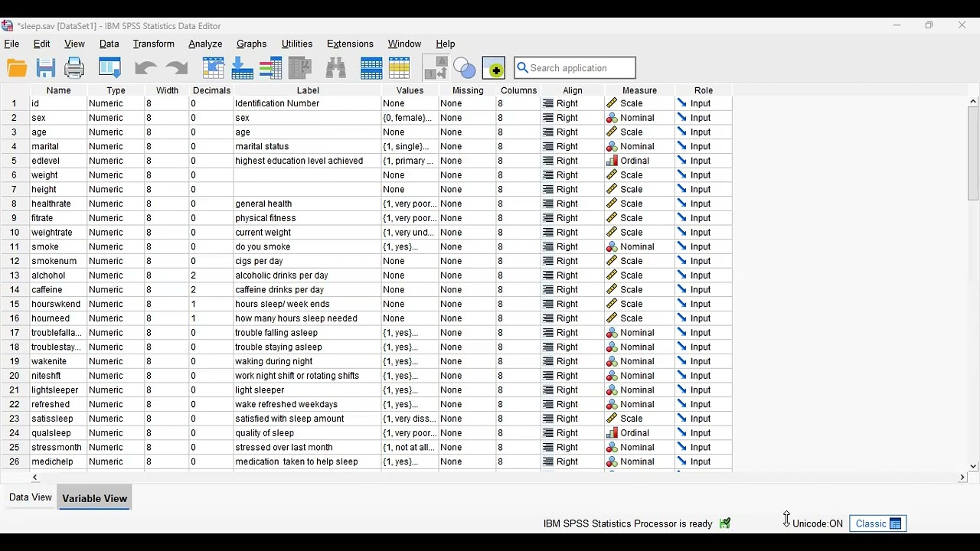Switch to the Data View tab
Viewport: 980px width, 551px height.
click(x=31, y=497)
